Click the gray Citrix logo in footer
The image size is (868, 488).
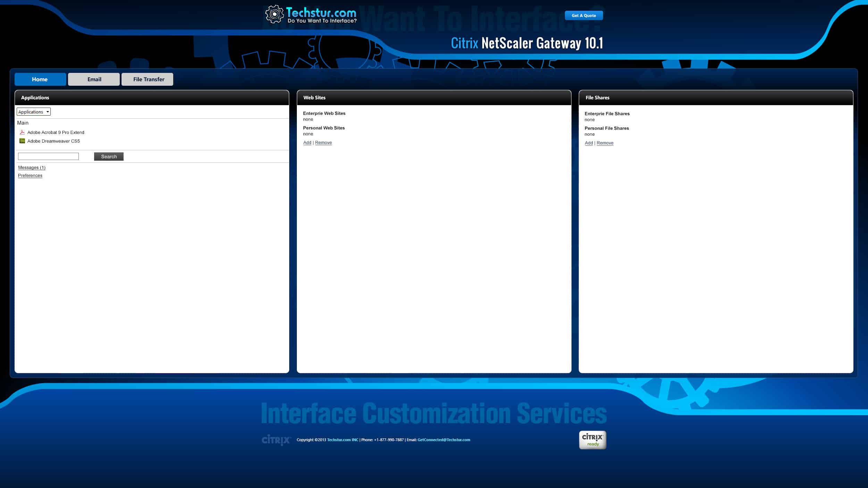click(x=276, y=440)
